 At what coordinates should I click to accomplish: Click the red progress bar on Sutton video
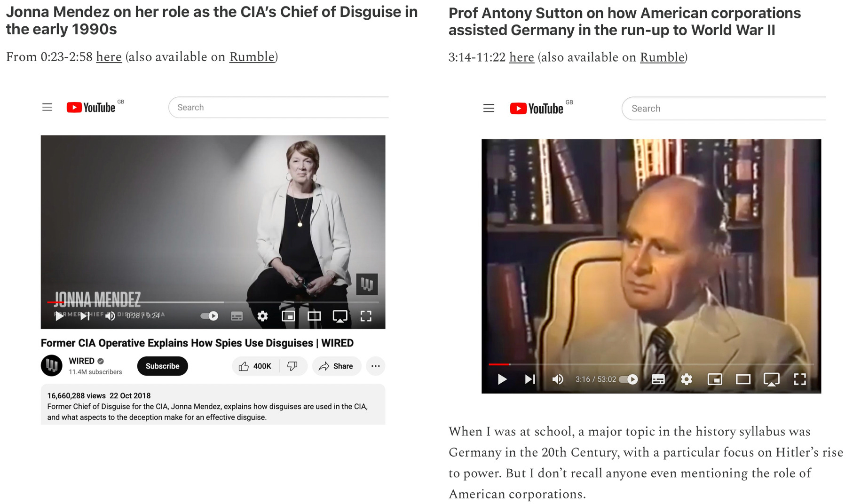tap(499, 364)
